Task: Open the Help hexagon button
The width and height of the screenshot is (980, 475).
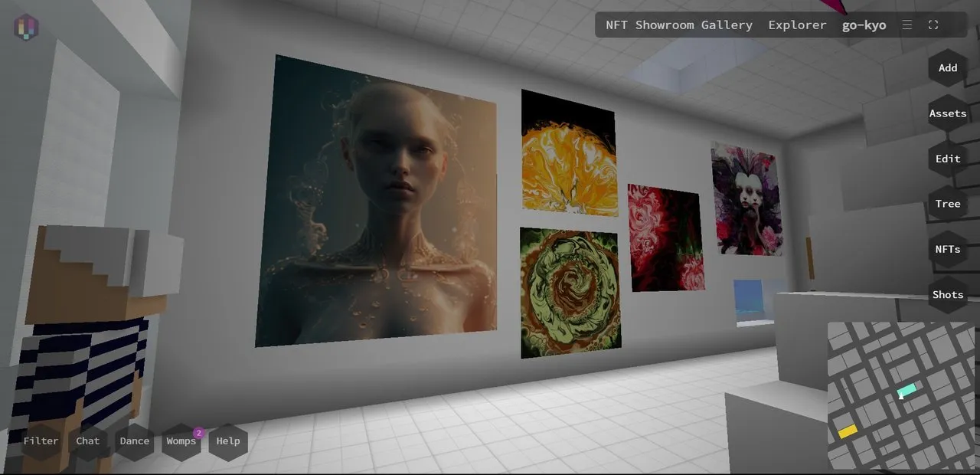Action: point(228,441)
